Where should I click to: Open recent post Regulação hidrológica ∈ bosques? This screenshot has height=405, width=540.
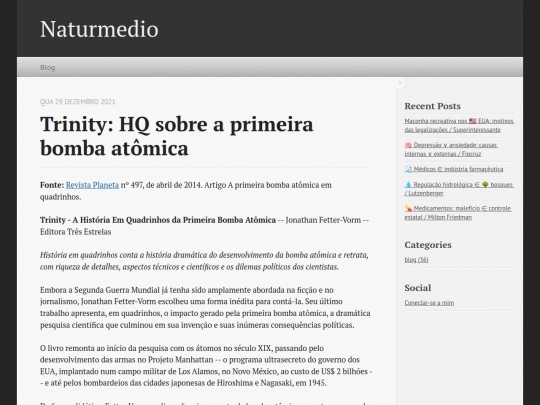[459, 189]
